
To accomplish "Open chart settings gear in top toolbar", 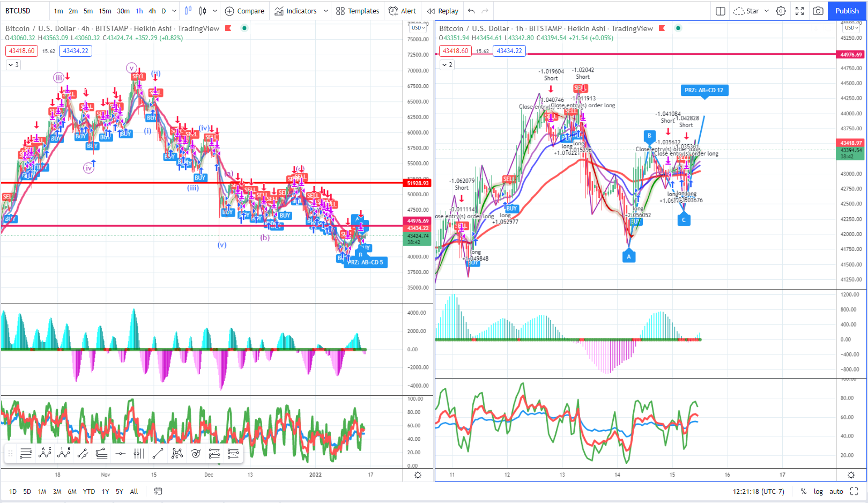I will pyautogui.click(x=781, y=11).
